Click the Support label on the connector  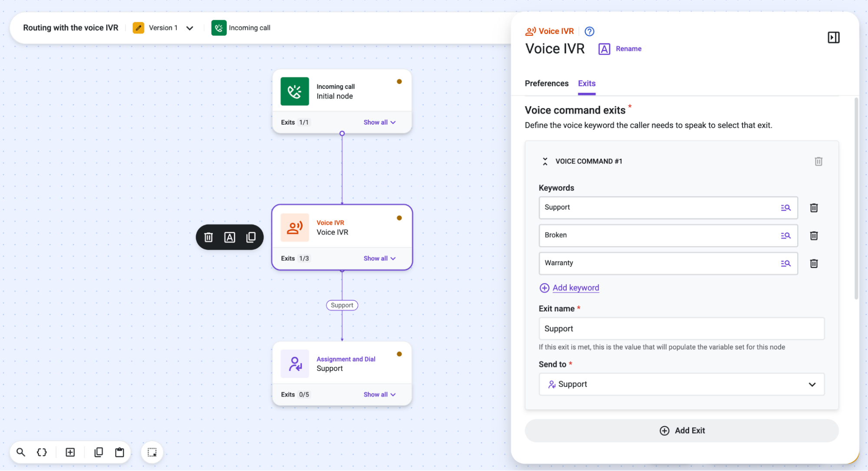[342, 306]
